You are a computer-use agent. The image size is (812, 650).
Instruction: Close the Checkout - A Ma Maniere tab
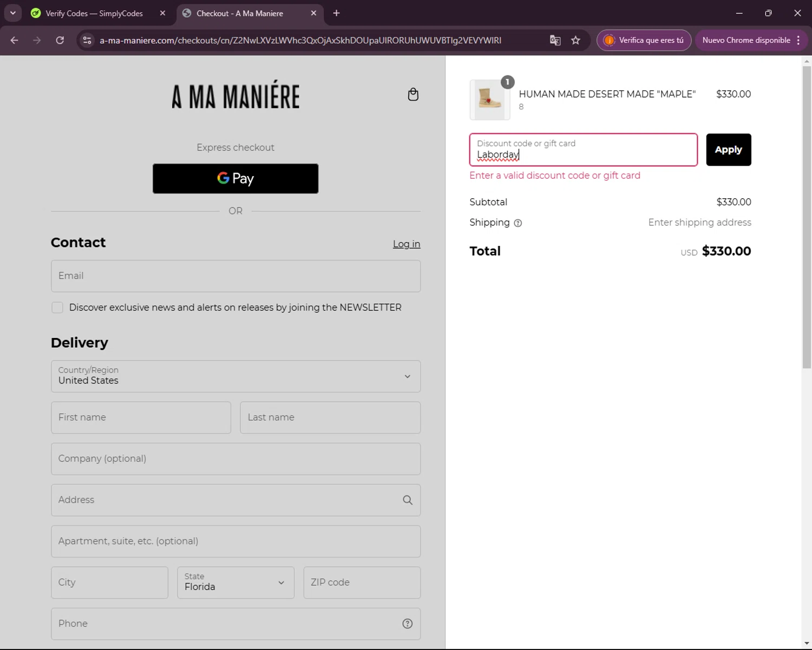pyautogui.click(x=313, y=13)
